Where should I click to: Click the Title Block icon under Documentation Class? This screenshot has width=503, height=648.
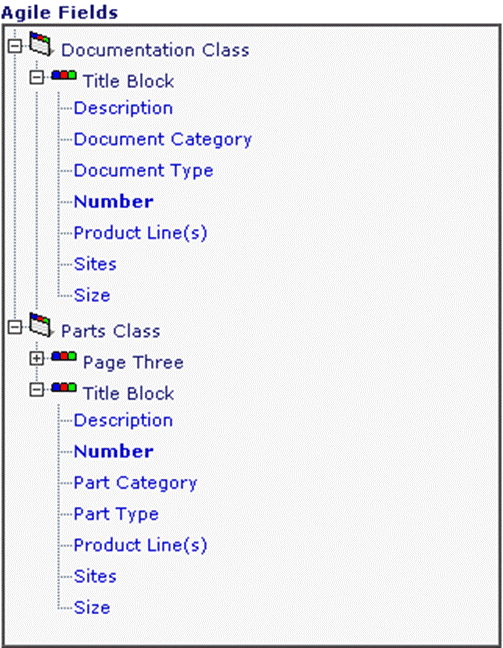(x=64, y=76)
